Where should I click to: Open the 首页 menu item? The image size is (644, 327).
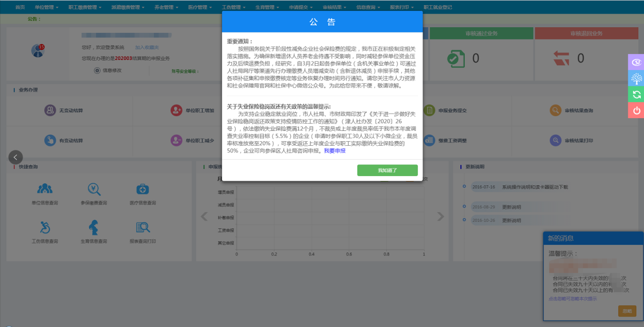[x=20, y=7]
